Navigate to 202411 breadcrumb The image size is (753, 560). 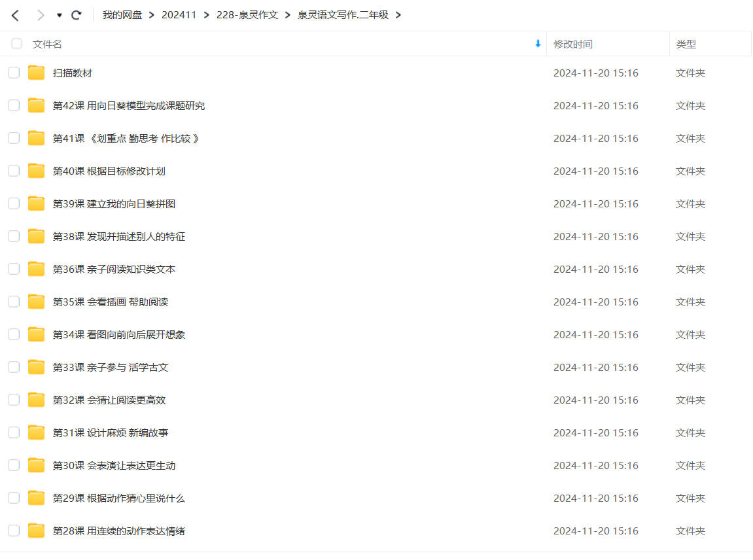(179, 15)
